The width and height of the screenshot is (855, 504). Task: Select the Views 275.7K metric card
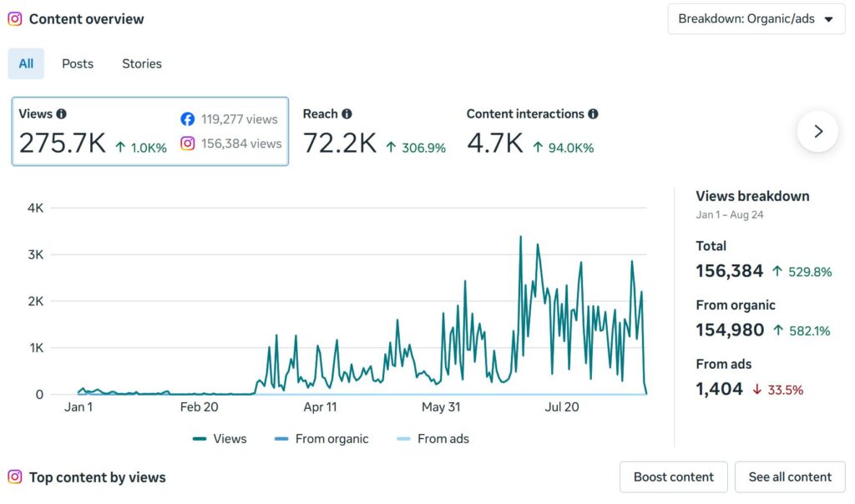pyautogui.click(x=150, y=131)
